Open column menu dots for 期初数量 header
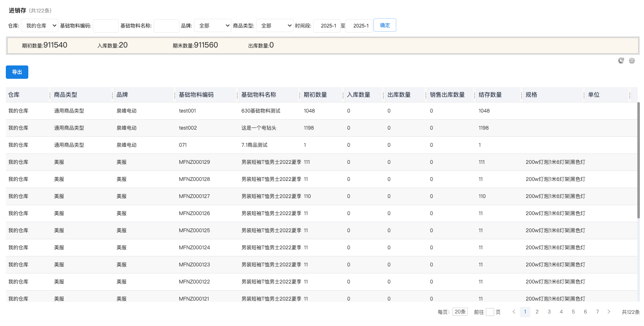 (x=343, y=95)
